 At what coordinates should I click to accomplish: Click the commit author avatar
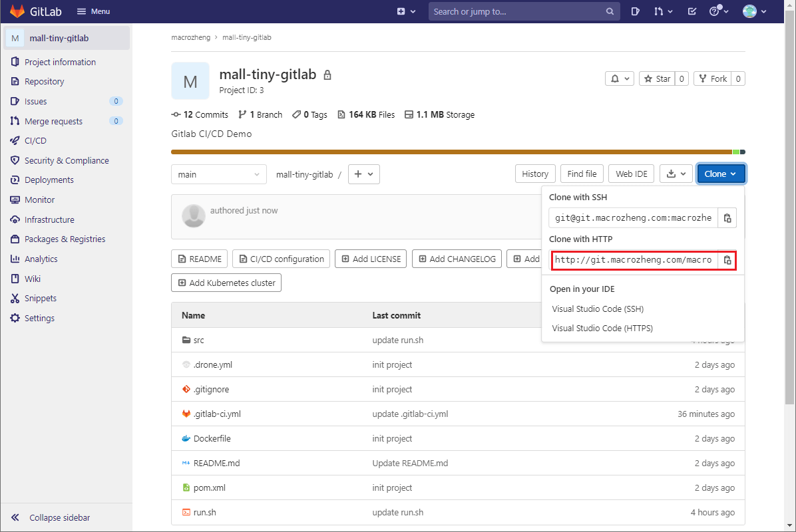[x=194, y=216]
